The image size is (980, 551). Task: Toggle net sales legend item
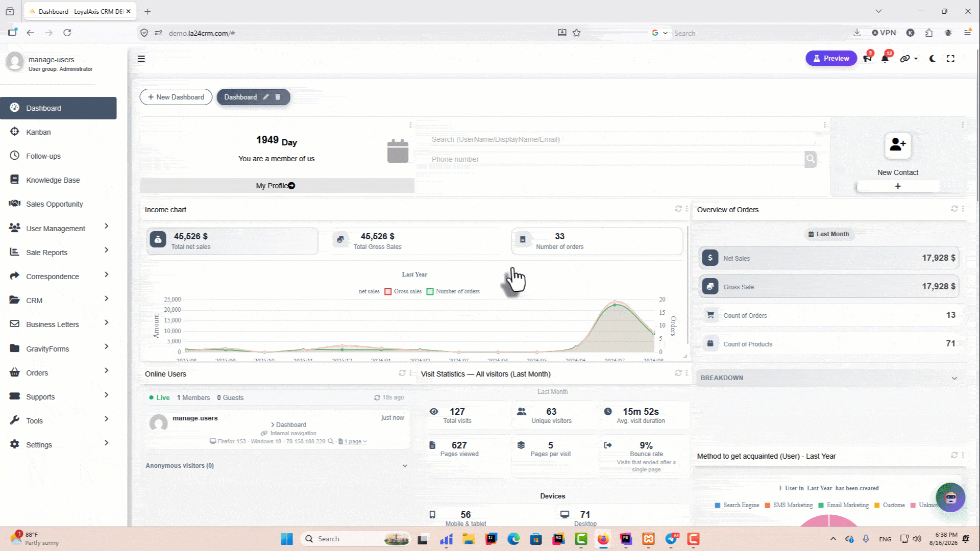tap(369, 291)
